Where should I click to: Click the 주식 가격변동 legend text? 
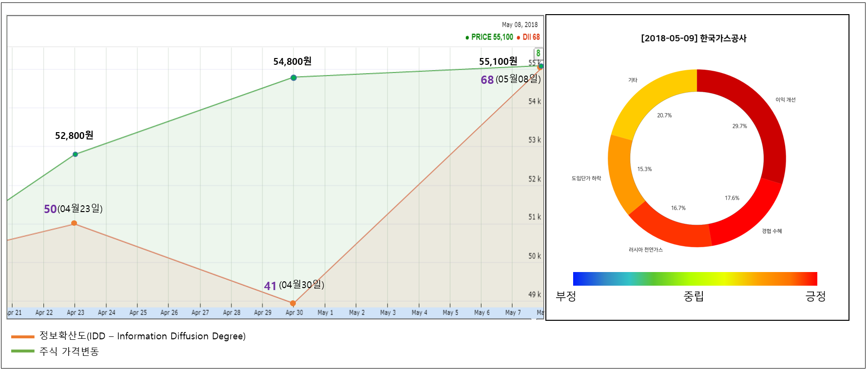pyautogui.click(x=69, y=351)
